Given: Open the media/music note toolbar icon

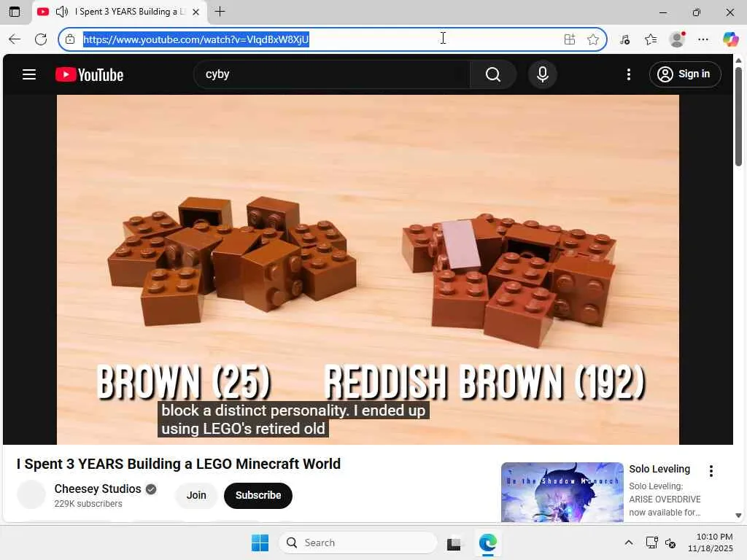Looking at the screenshot, I should point(624,39).
